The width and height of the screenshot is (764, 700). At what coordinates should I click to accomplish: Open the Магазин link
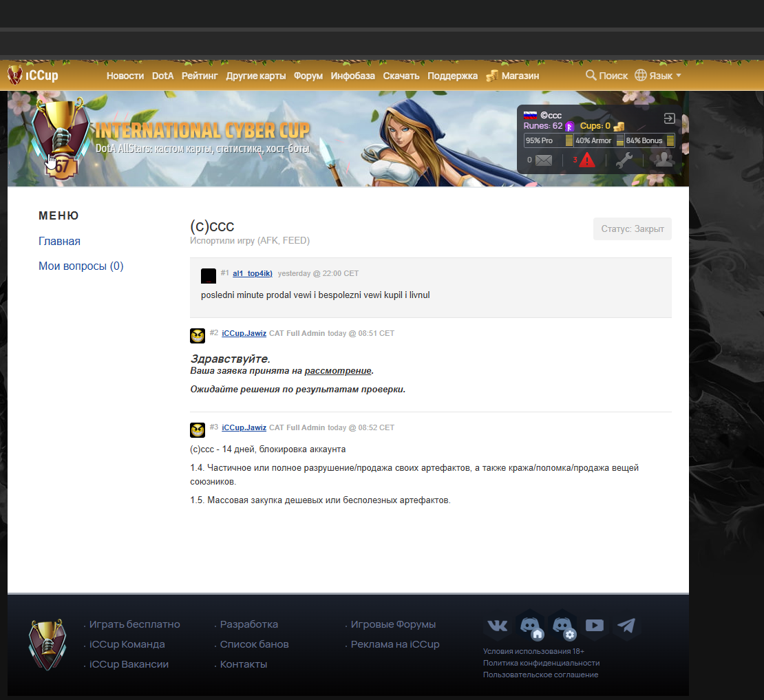pyautogui.click(x=520, y=76)
